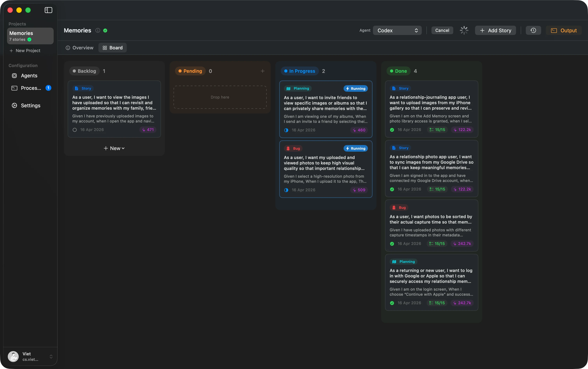Click the user avatar for Viet

(x=13, y=357)
